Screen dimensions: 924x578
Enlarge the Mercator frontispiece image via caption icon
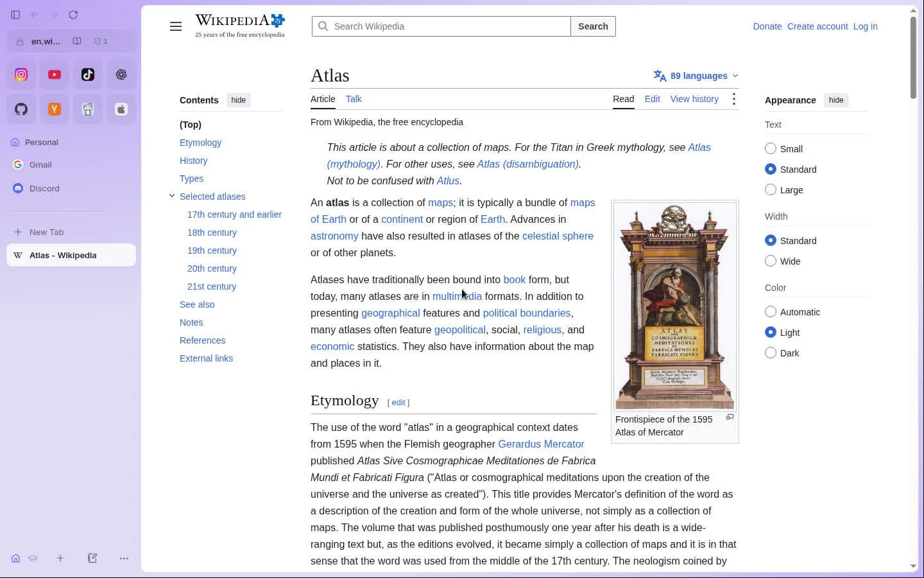[730, 417]
